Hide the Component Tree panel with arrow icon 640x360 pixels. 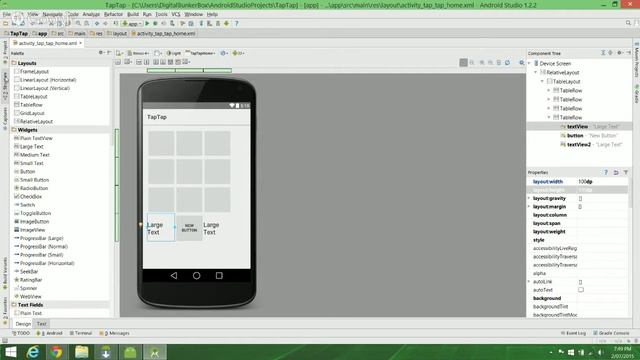point(628,53)
